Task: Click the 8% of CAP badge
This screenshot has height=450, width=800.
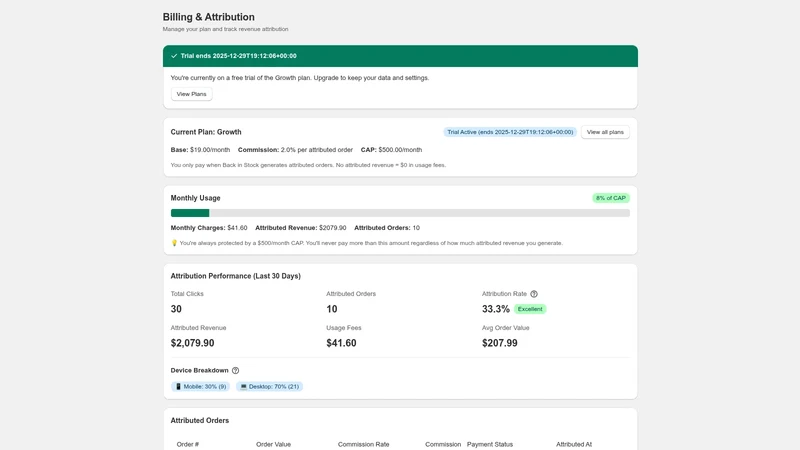Action: 611,198
